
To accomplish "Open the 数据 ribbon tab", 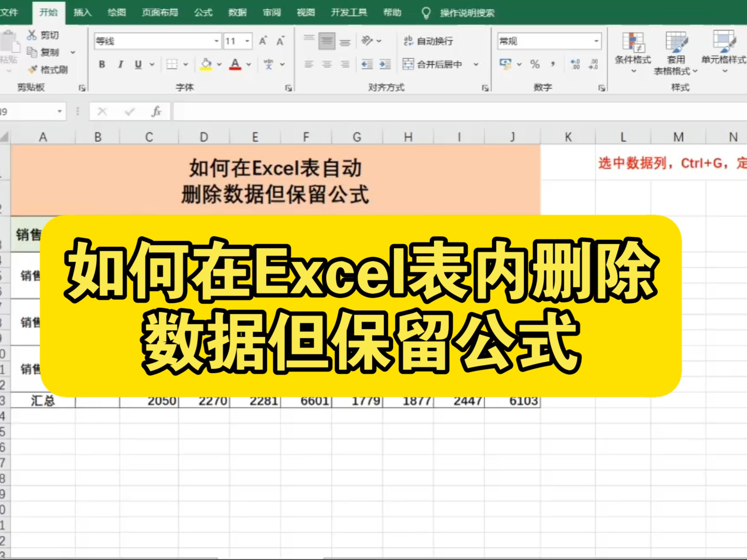I will click(x=237, y=12).
